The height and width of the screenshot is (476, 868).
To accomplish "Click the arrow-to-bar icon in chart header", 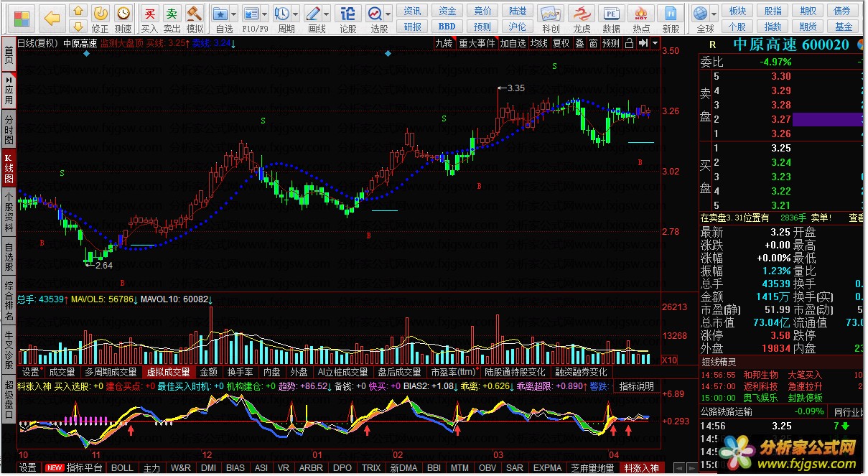I will [643, 43].
